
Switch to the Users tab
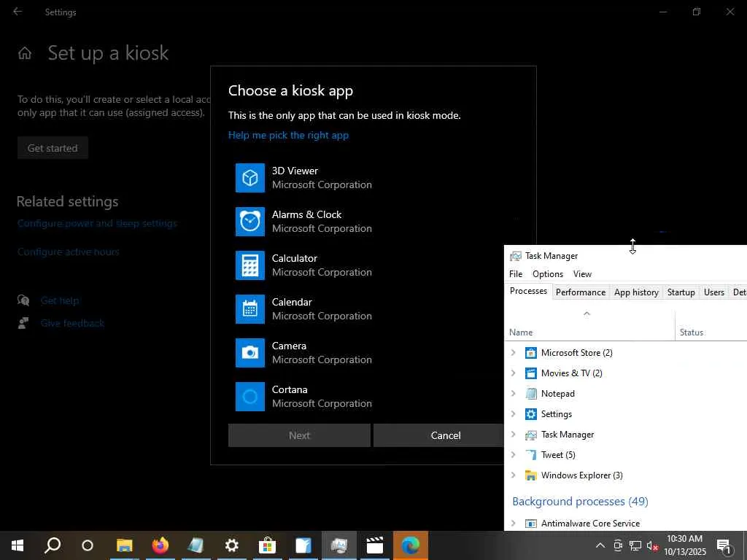click(x=713, y=292)
